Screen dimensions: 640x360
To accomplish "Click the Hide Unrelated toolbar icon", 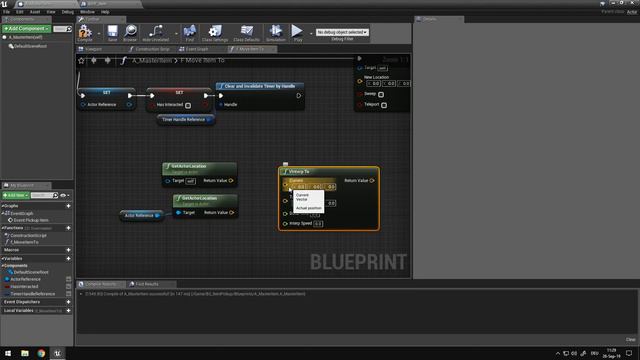I will click(x=156, y=31).
